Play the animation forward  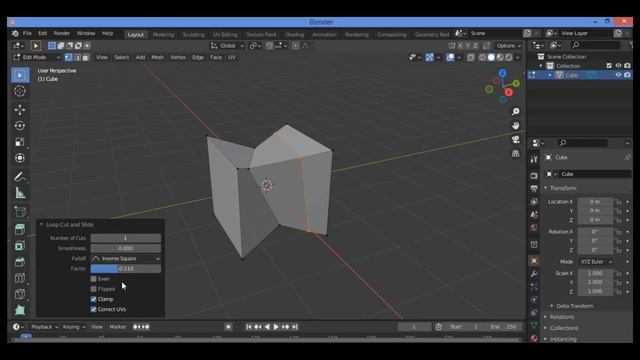(x=276, y=327)
